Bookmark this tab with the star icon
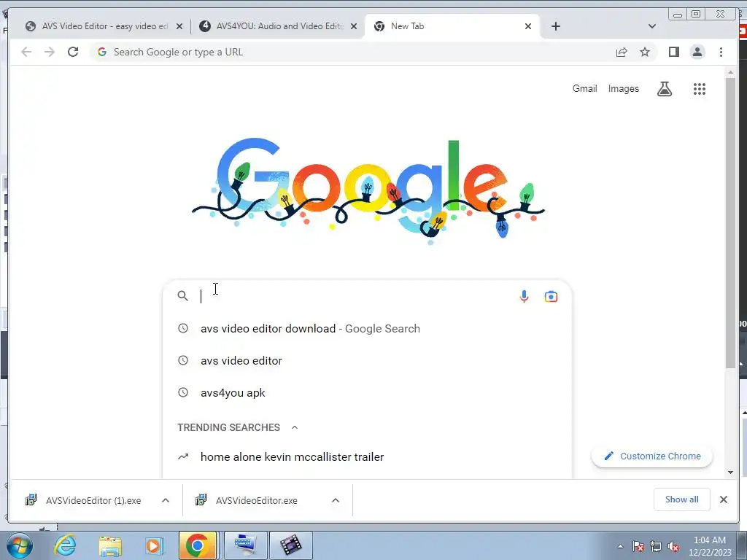 click(x=645, y=52)
